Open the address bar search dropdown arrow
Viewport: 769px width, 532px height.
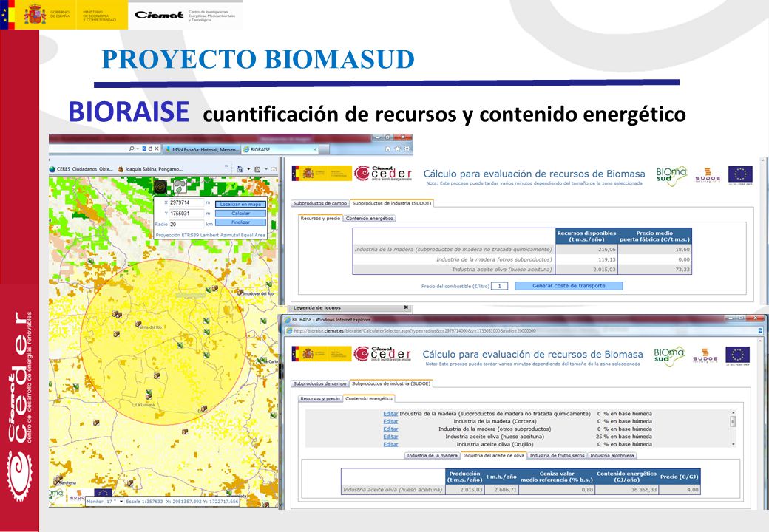[x=138, y=149]
